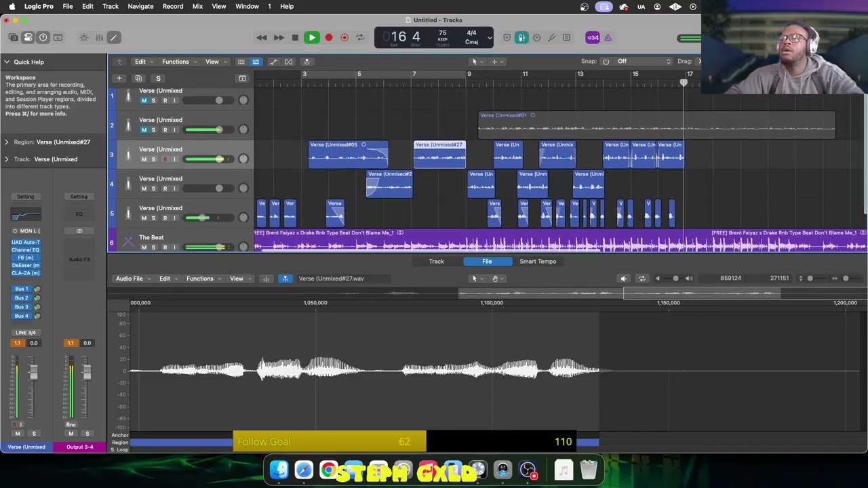Open the DeEsser plugin slot
This screenshot has height=488, width=868.
26,265
